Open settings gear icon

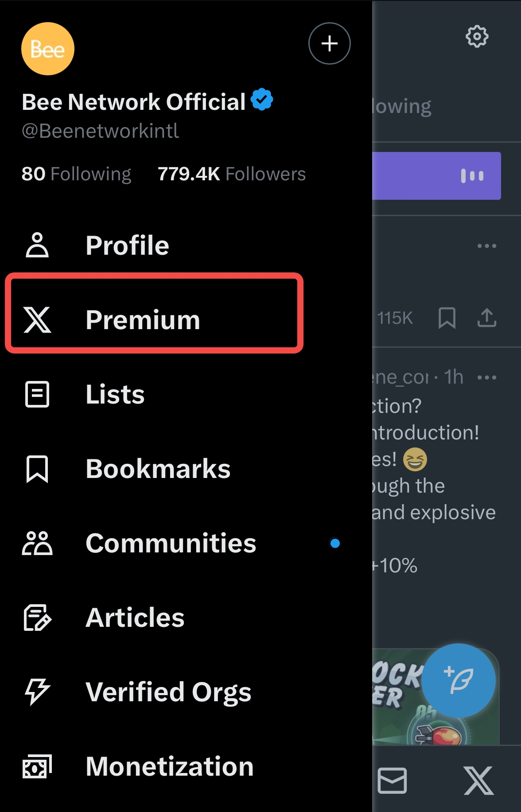click(477, 36)
